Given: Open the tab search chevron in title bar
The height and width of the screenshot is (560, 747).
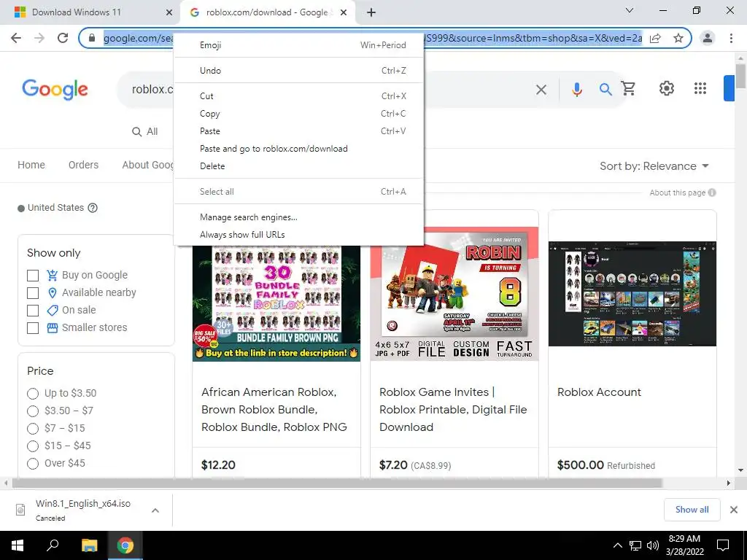Looking at the screenshot, I should 630,10.
